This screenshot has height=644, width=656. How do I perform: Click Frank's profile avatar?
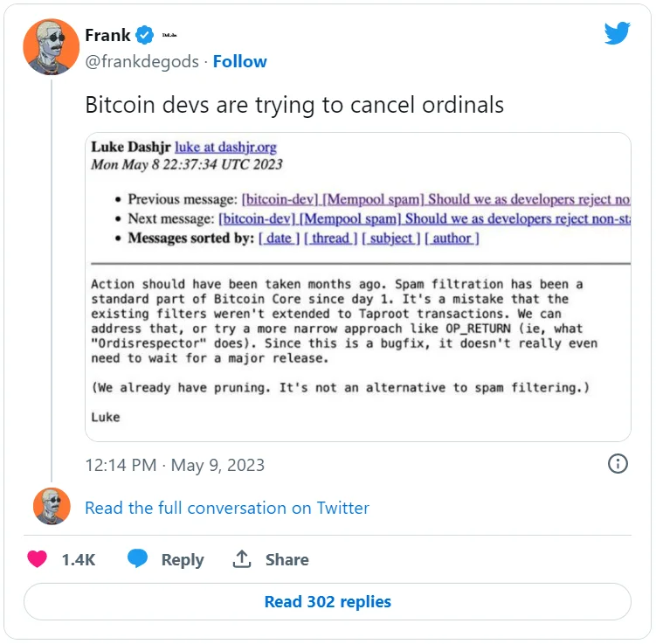51,47
